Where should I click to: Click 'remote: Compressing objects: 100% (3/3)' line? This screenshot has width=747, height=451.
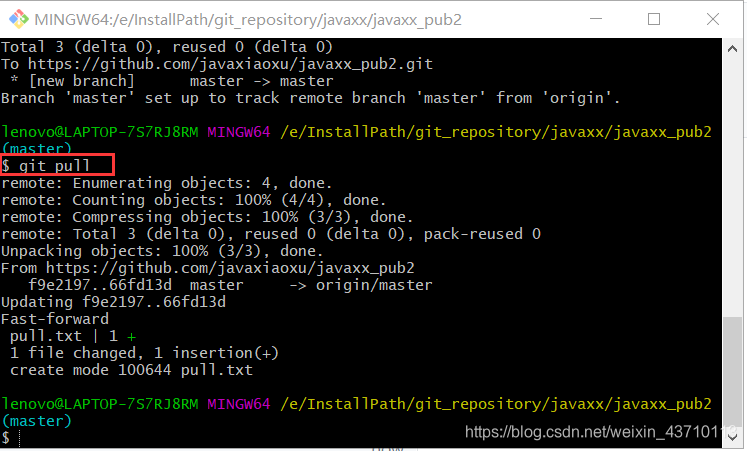click(207, 217)
